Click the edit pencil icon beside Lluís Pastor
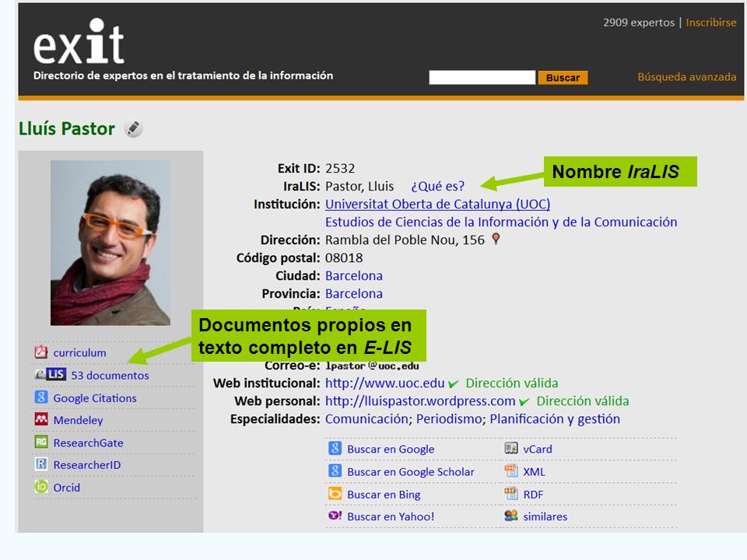 (133, 128)
